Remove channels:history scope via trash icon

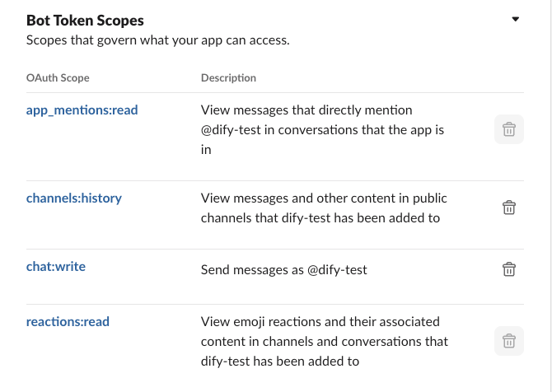coord(508,208)
